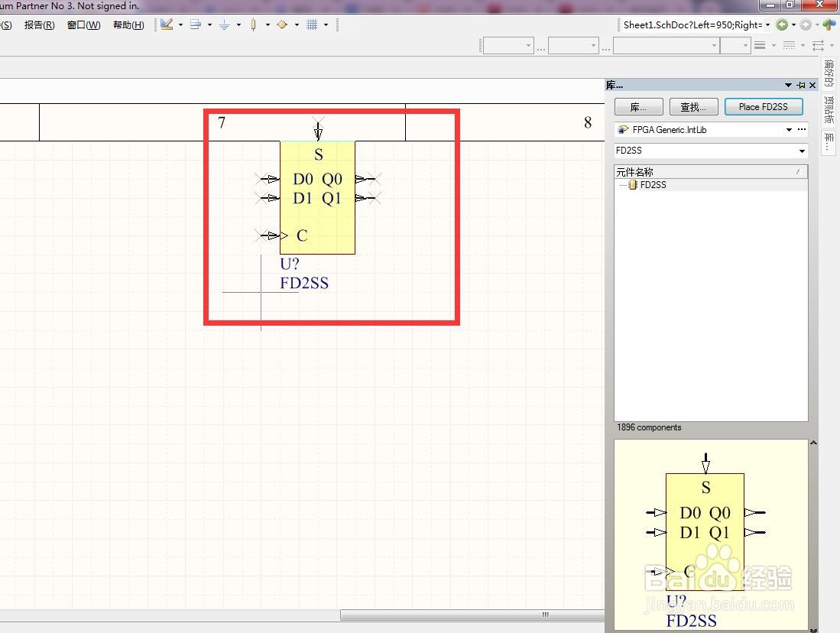
Task: Click the Q0 output pin end
Action: (375, 179)
